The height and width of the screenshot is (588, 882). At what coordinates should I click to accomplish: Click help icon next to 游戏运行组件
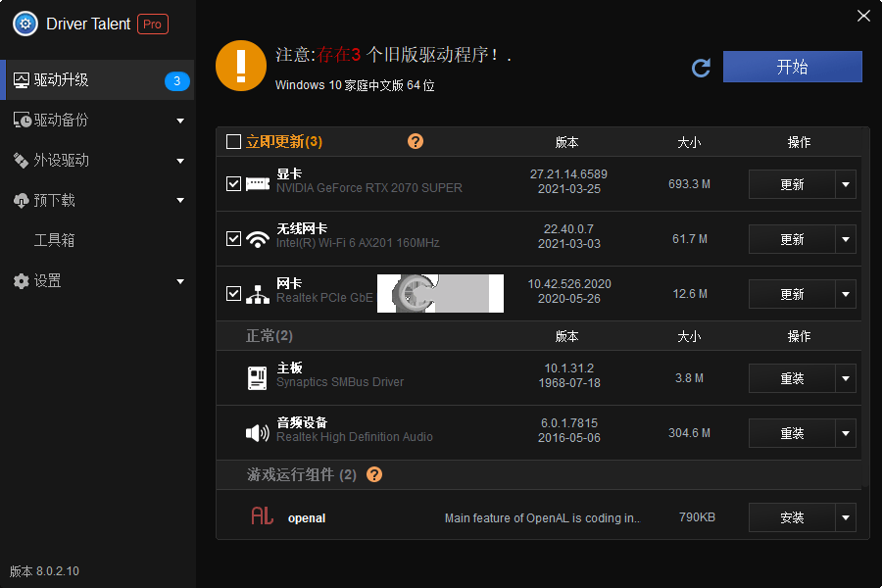(x=373, y=475)
